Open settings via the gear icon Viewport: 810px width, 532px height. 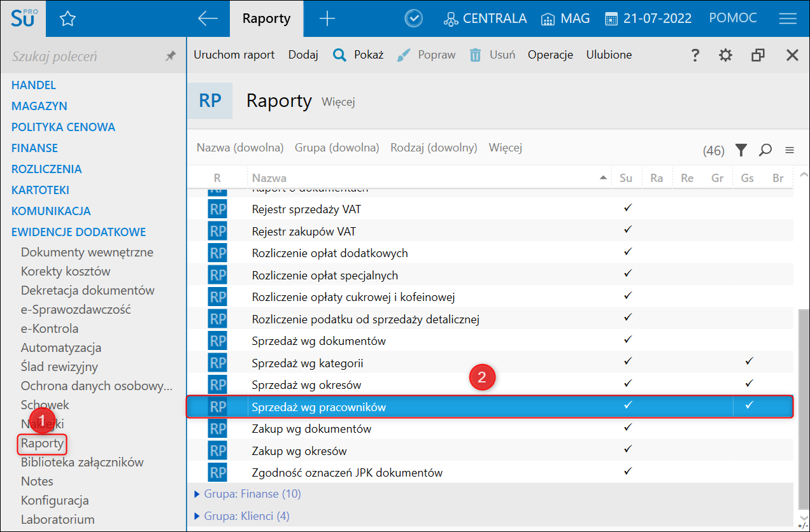click(725, 55)
